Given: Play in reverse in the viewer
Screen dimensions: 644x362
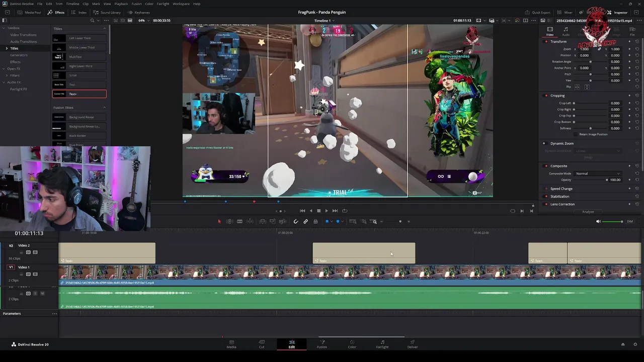Looking at the screenshot, I should [x=310, y=211].
